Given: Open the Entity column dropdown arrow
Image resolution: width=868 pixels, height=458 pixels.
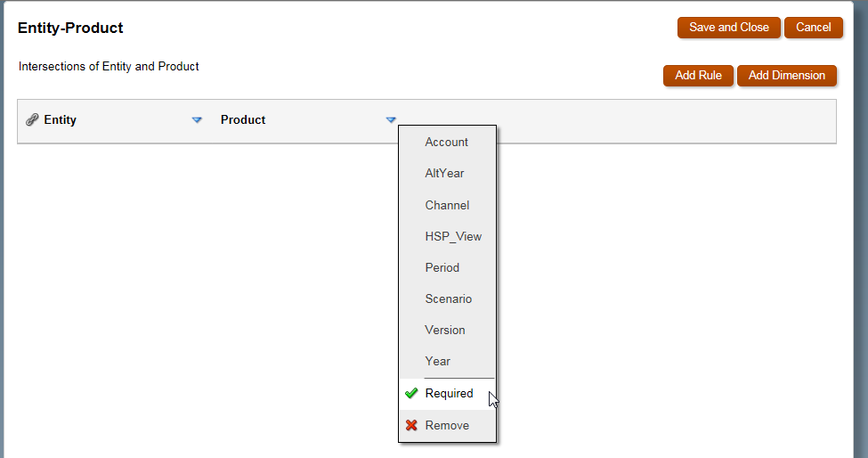Looking at the screenshot, I should (x=197, y=119).
